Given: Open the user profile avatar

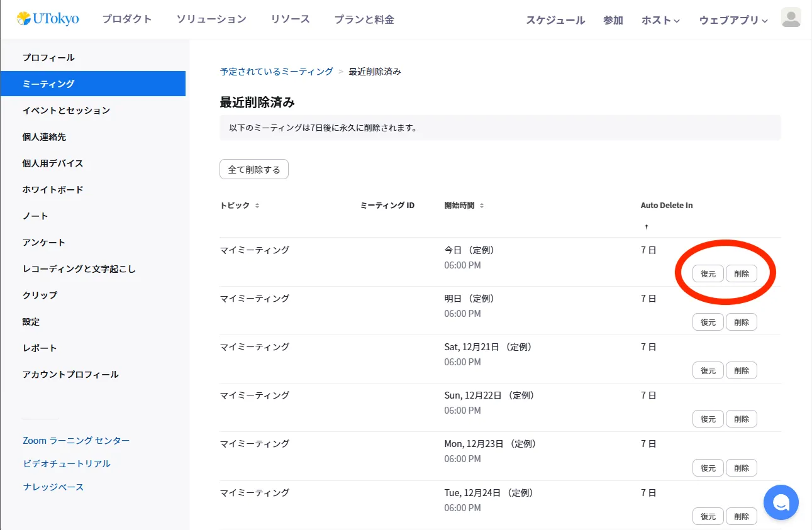Looking at the screenshot, I should (x=791, y=18).
